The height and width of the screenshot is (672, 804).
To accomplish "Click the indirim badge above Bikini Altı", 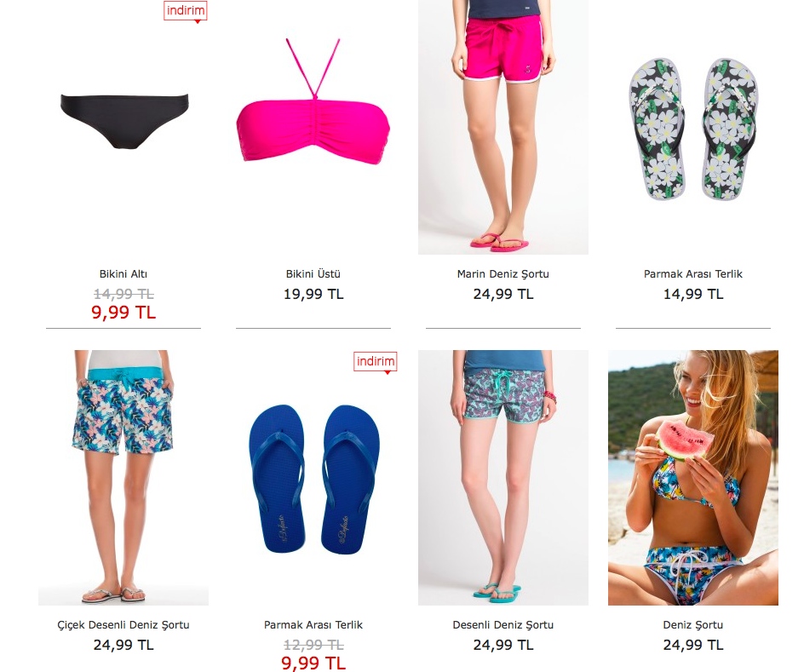I will [x=185, y=11].
